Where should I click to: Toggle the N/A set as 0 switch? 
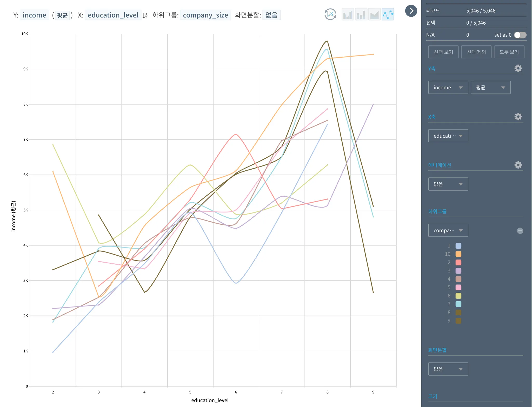[520, 35]
